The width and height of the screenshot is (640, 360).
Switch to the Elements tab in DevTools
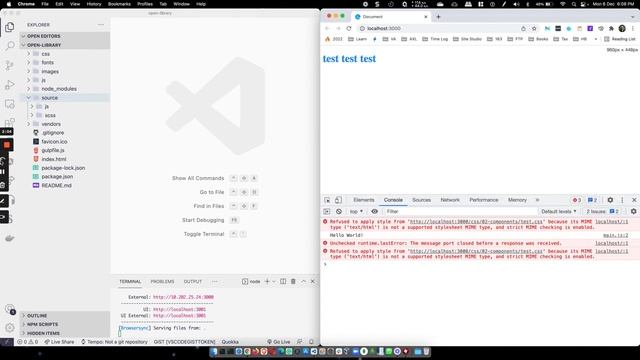pos(364,200)
